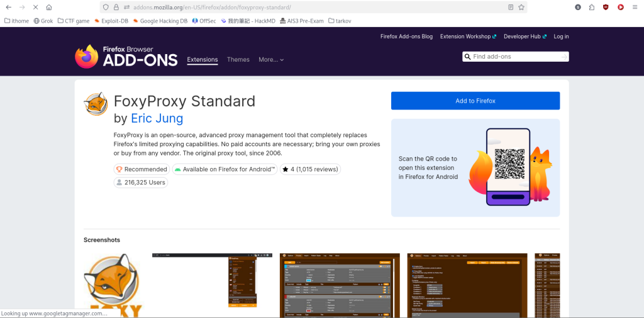Click the site permissions icon in address bar
The height and width of the screenshot is (318, 644).
coord(126,7)
